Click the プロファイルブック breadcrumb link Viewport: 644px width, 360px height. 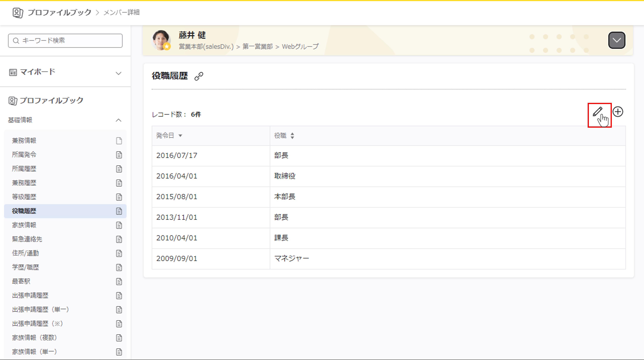[x=60, y=12]
